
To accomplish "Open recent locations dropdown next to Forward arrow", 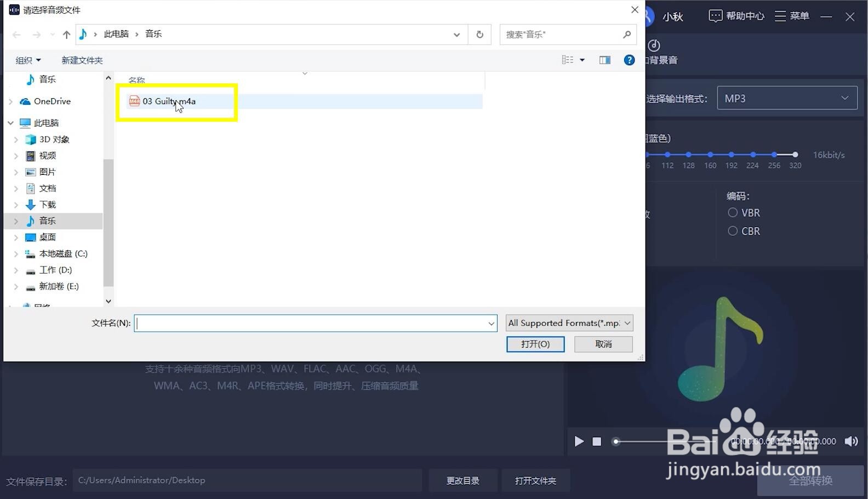I will point(52,35).
